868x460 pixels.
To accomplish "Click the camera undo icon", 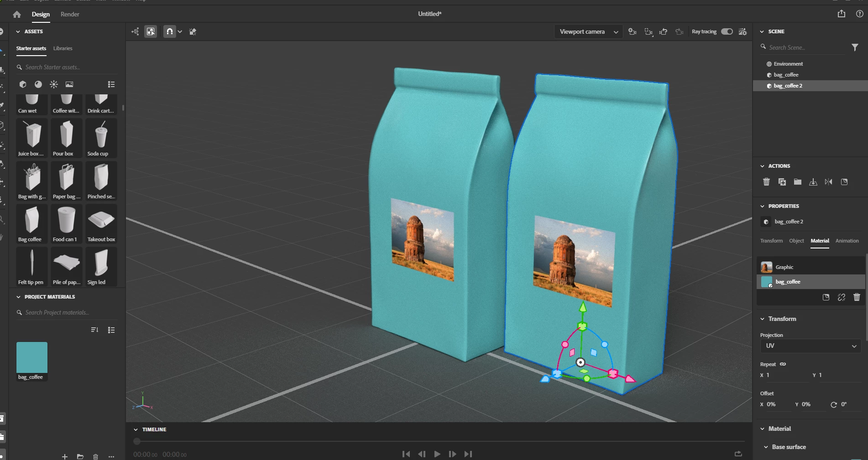I will pyautogui.click(x=664, y=31).
